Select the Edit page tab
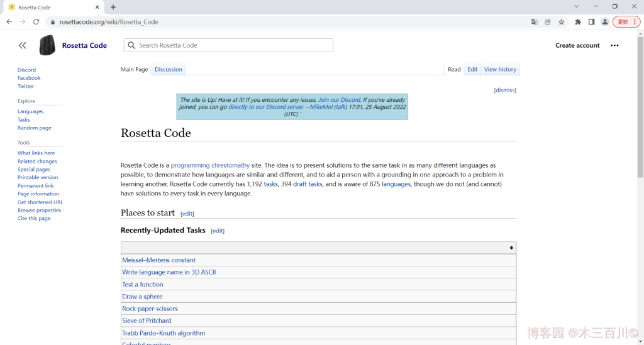The height and width of the screenshot is (345, 644). [x=472, y=69]
